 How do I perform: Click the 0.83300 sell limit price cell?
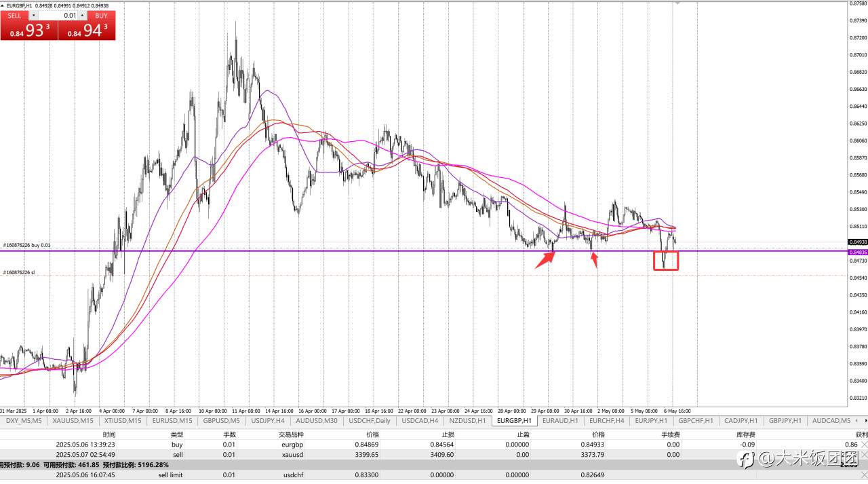pos(368,475)
